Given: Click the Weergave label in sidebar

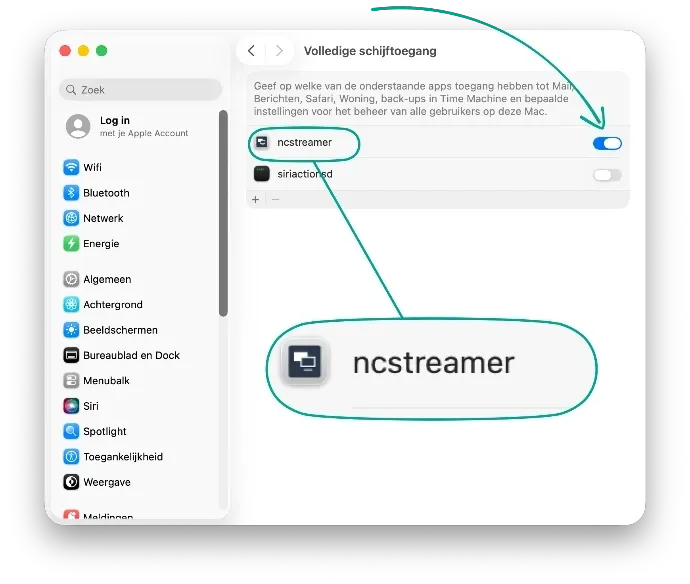Looking at the screenshot, I should click(x=107, y=482).
